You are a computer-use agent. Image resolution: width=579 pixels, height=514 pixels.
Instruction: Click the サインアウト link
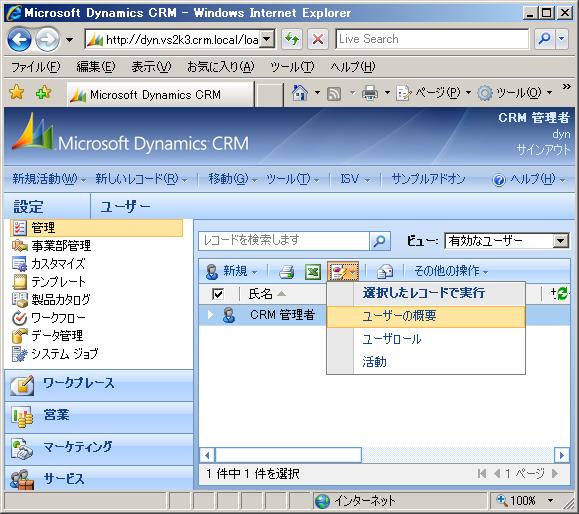(543, 150)
